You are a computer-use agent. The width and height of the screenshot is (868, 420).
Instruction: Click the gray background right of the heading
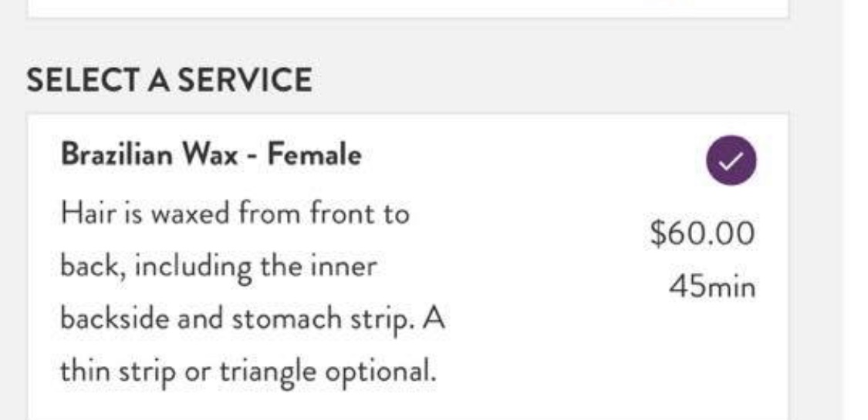coord(540,80)
